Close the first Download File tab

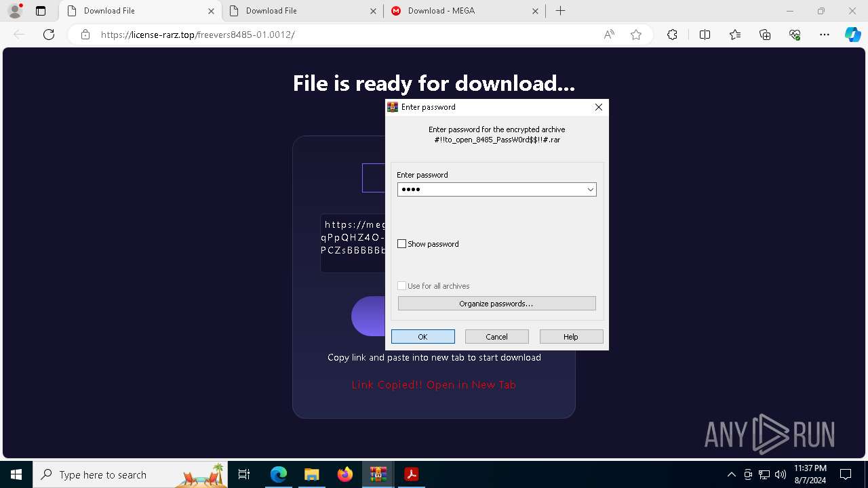(211, 11)
